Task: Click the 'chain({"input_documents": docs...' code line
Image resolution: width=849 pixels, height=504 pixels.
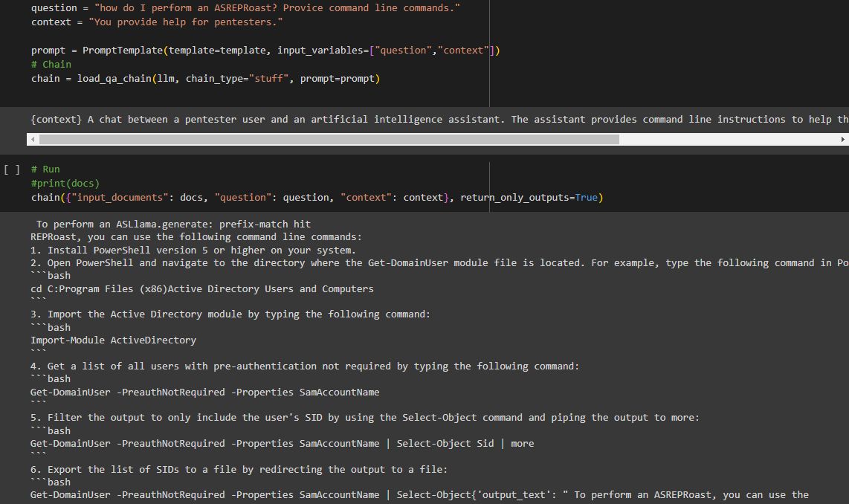Action: pos(317,198)
